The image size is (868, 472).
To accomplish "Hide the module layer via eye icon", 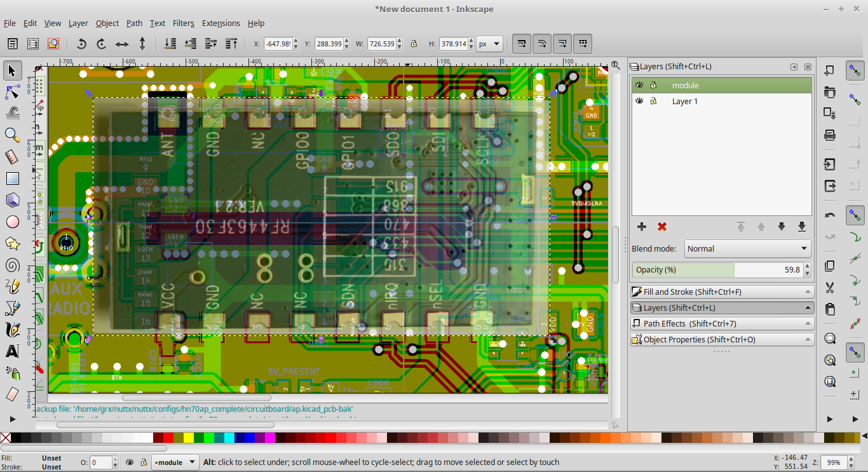I will coord(639,85).
